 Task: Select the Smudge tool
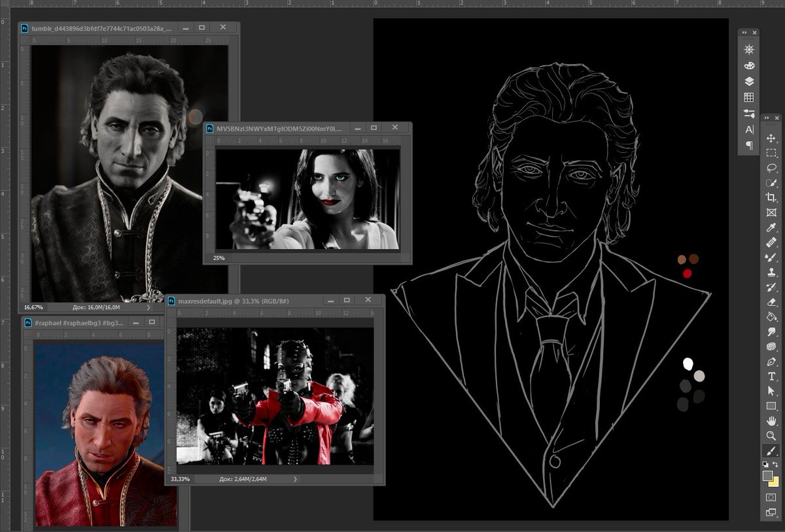point(771,332)
